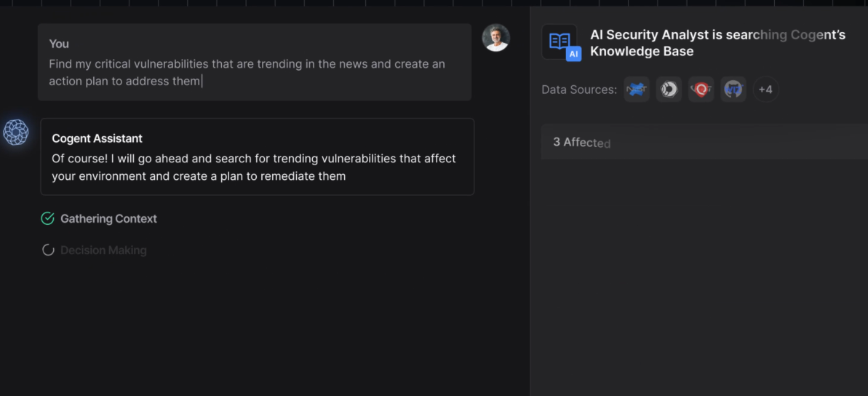Click the user profile avatar photo

tap(496, 38)
